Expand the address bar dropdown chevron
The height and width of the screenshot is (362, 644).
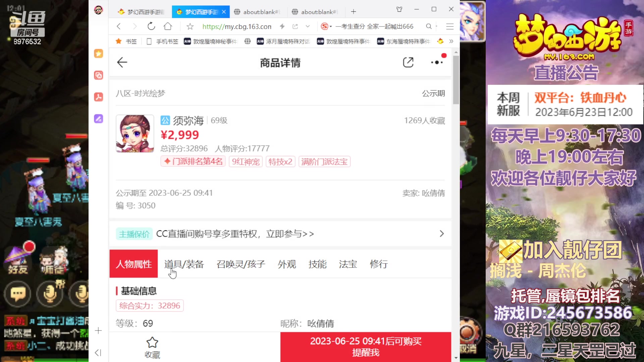pyautogui.click(x=308, y=26)
